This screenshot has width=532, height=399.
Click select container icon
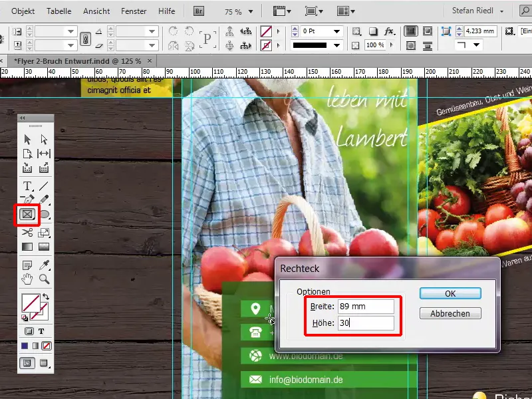pos(229,31)
